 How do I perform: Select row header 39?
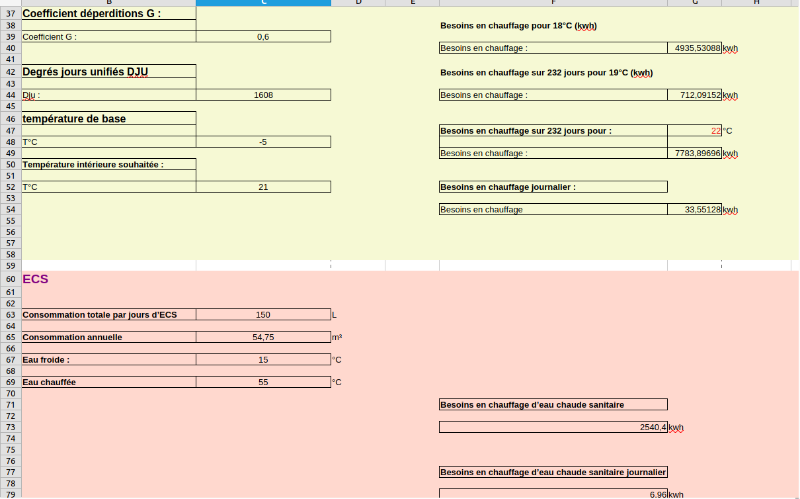[11, 37]
